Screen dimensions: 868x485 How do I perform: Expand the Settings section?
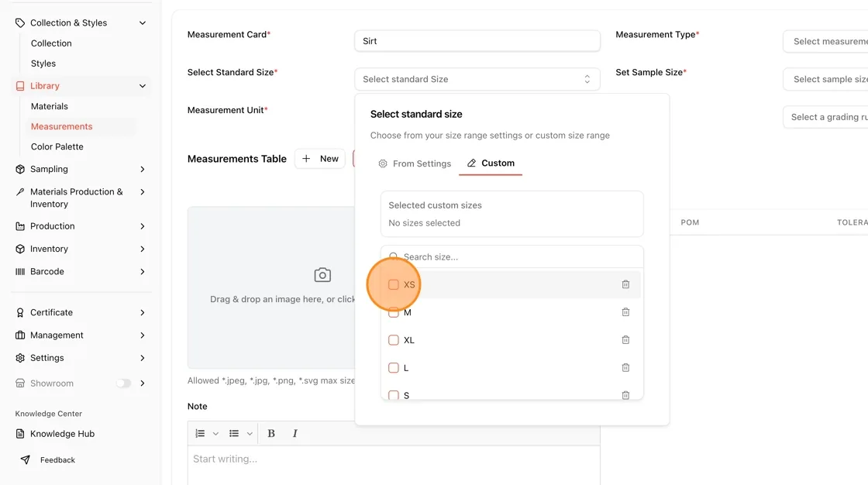143,358
